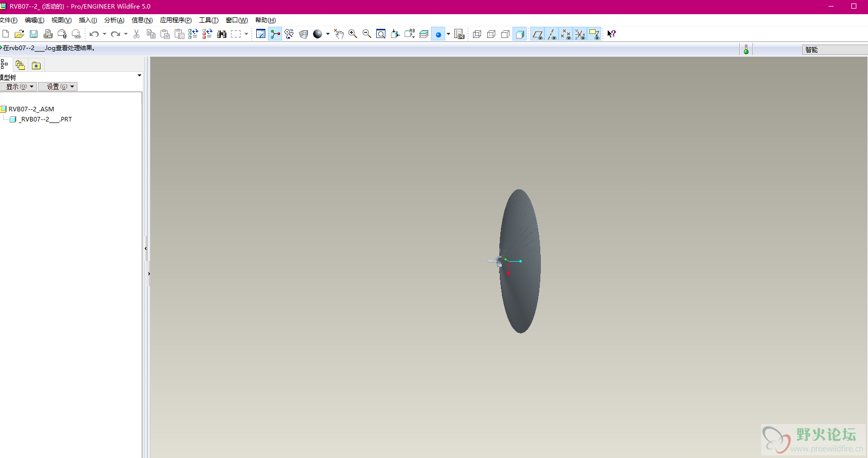Open the 分析(A) menu
Viewport: 868px width, 458px height.
click(x=114, y=20)
